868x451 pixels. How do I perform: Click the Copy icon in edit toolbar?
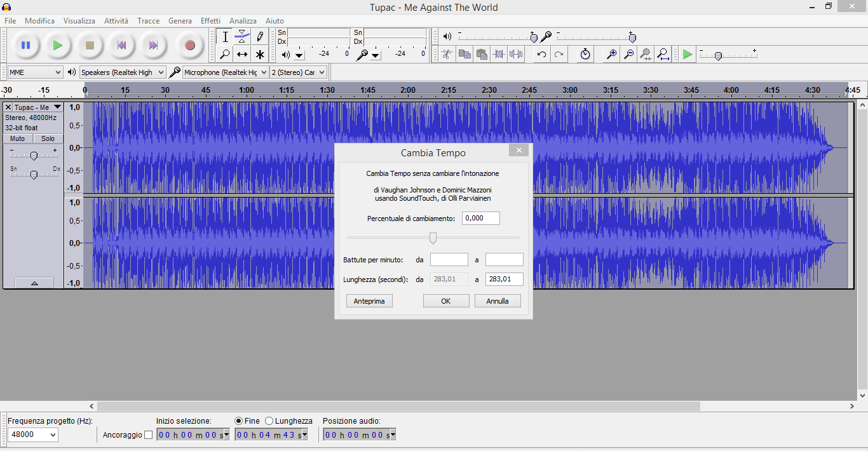click(x=465, y=55)
